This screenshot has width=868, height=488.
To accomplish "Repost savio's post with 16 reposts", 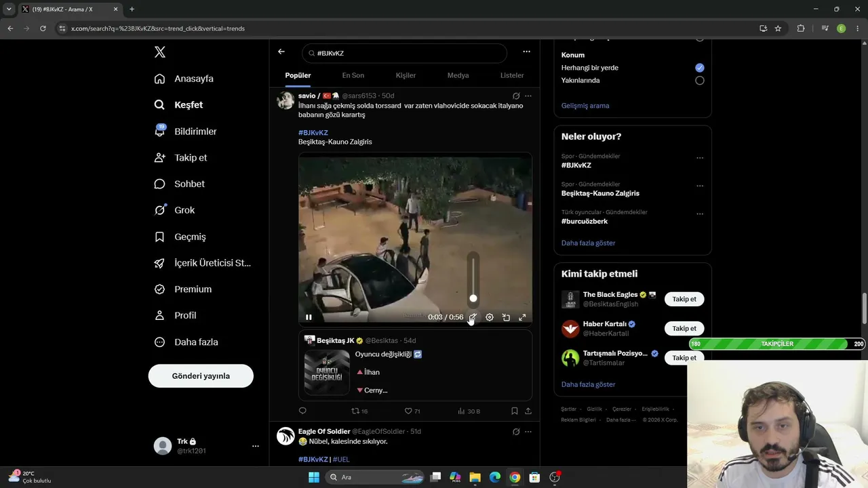I will coord(359,411).
